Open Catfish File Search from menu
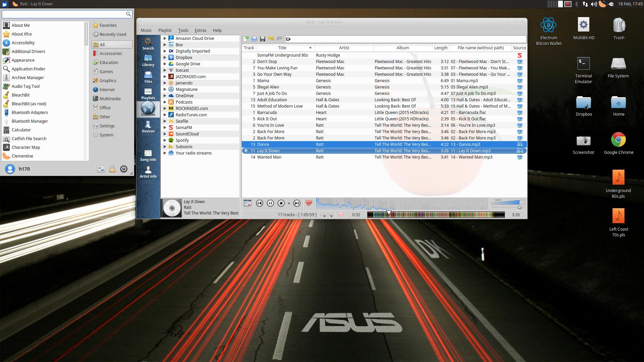This screenshot has width=644, height=362. pyautogui.click(x=43, y=138)
